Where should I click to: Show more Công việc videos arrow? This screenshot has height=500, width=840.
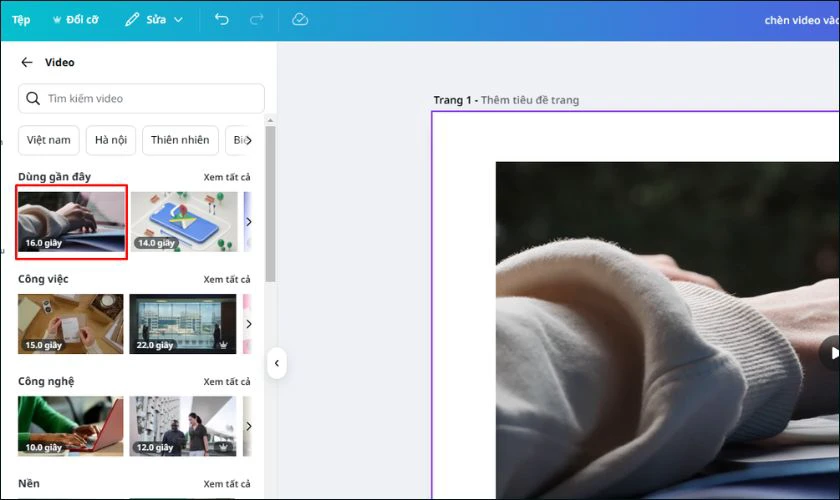pyautogui.click(x=249, y=324)
